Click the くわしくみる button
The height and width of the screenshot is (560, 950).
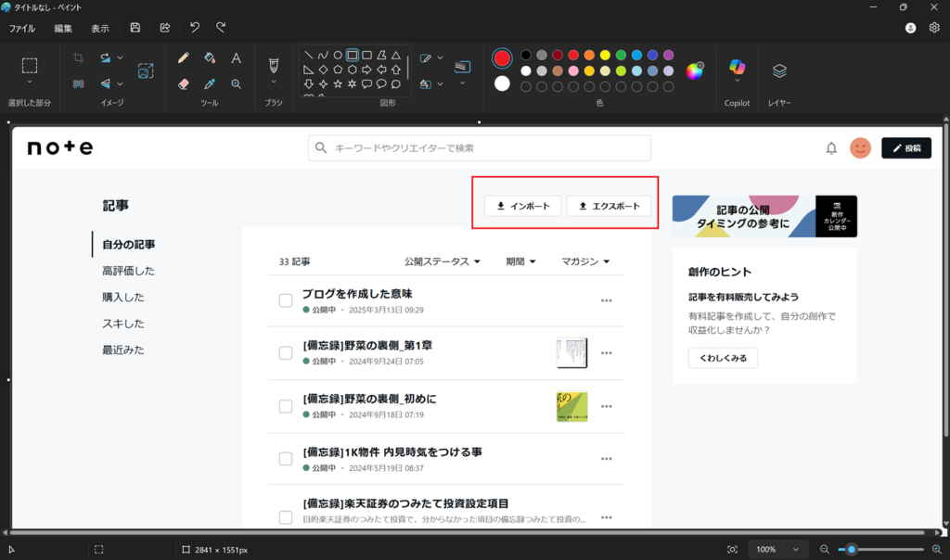[x=723, y=358]
